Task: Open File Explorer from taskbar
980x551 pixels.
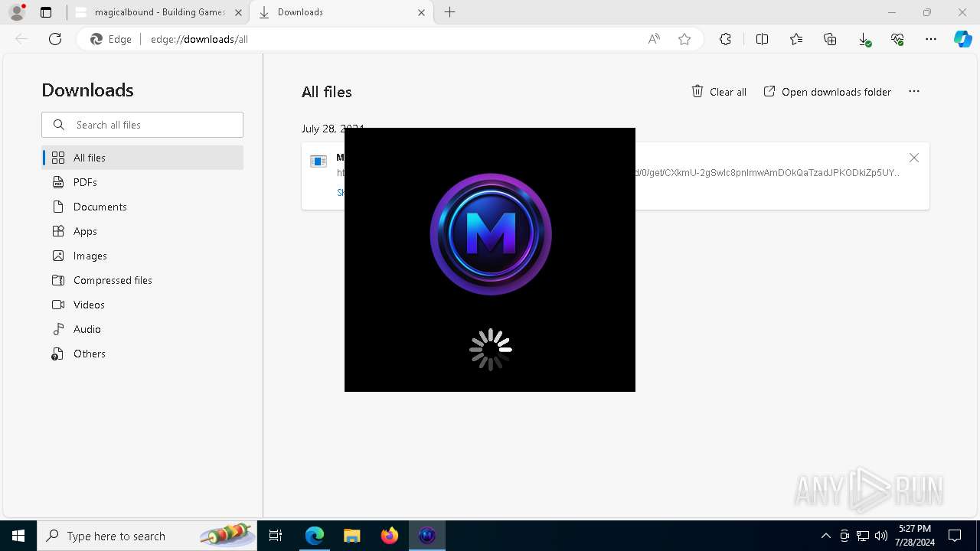Action: coord(351,536)
